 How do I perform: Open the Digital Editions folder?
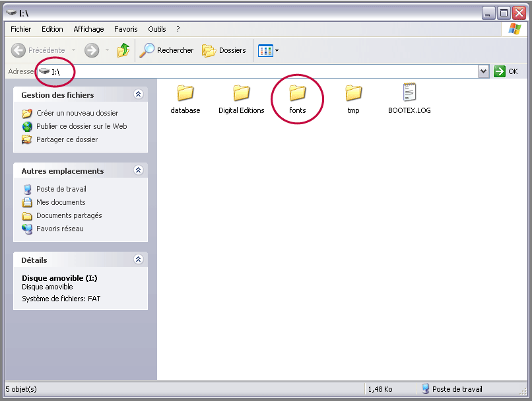click(x=241, y=99)
